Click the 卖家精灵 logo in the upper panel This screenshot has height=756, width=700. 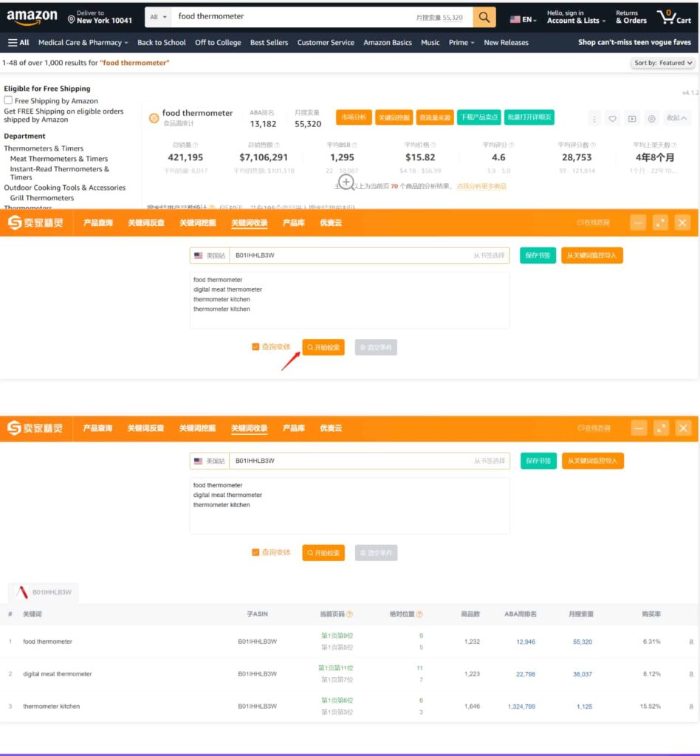point(35,222)
